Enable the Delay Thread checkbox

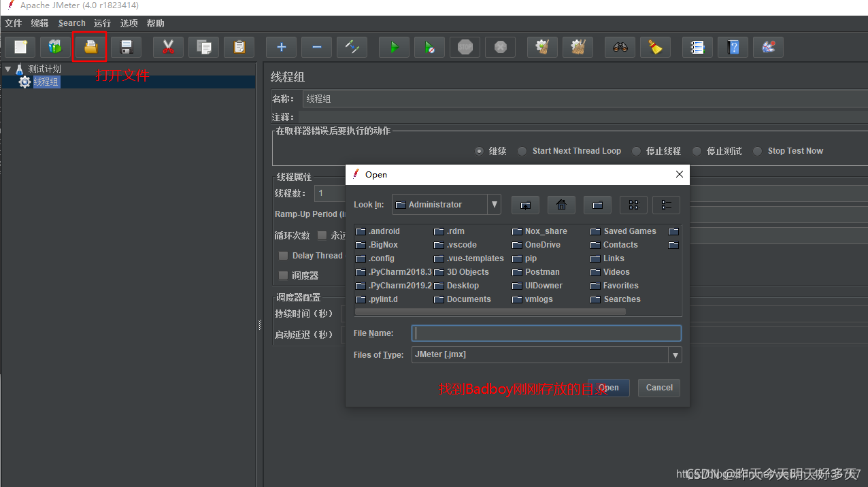283,256
